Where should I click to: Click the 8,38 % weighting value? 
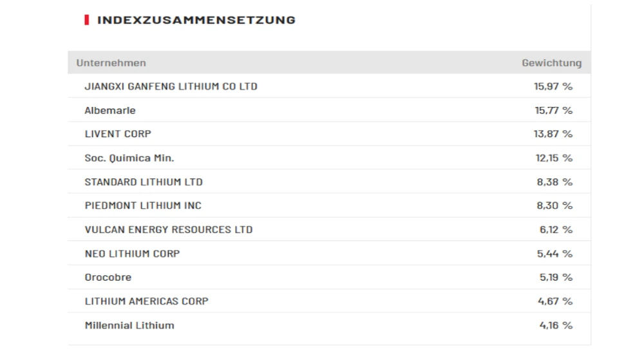pos(554,182)
